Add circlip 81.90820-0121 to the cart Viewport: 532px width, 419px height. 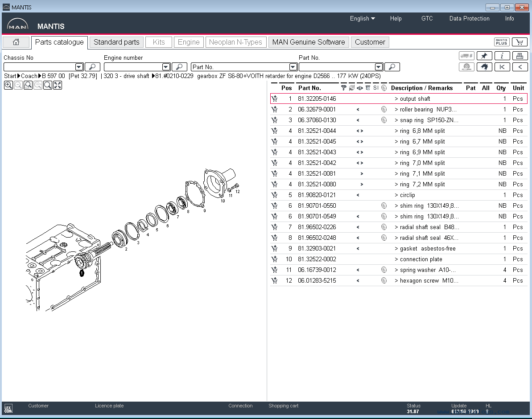pos(275,195)
